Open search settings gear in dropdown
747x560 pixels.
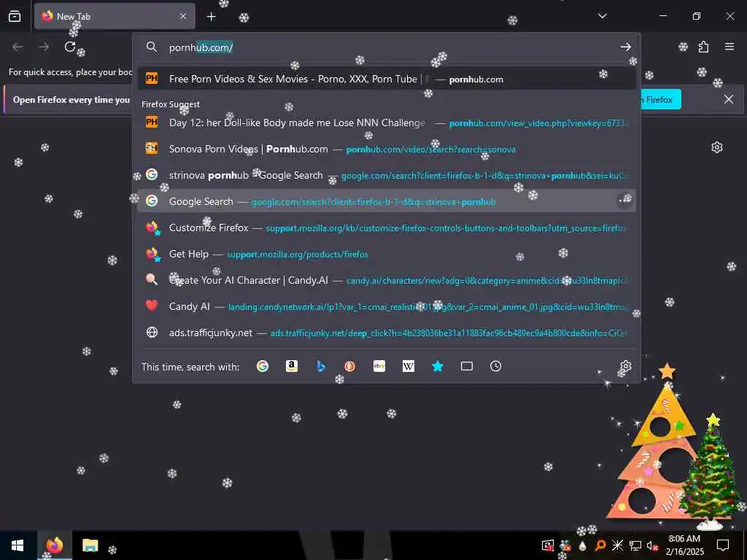click(625, 366)
